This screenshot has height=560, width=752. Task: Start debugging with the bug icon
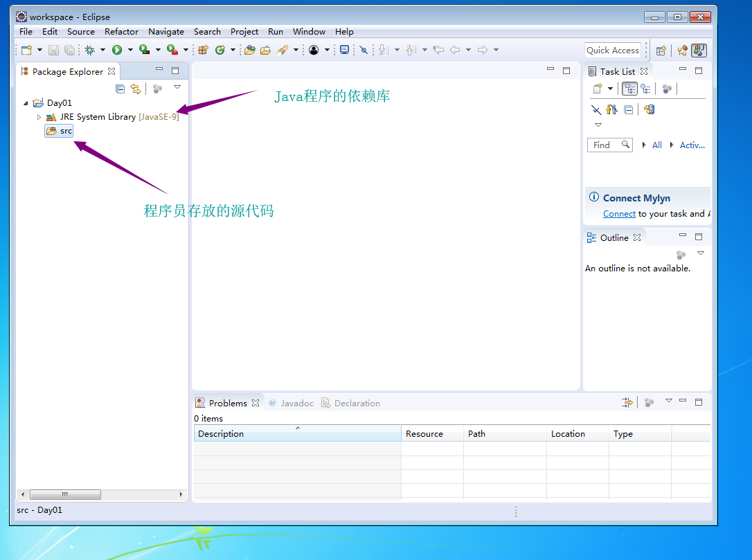[90, 50]
